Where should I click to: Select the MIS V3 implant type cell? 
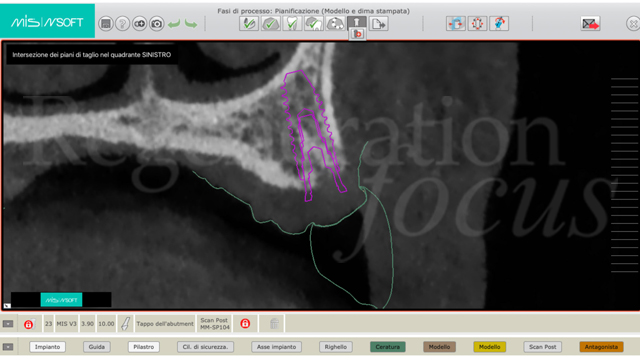66,324
